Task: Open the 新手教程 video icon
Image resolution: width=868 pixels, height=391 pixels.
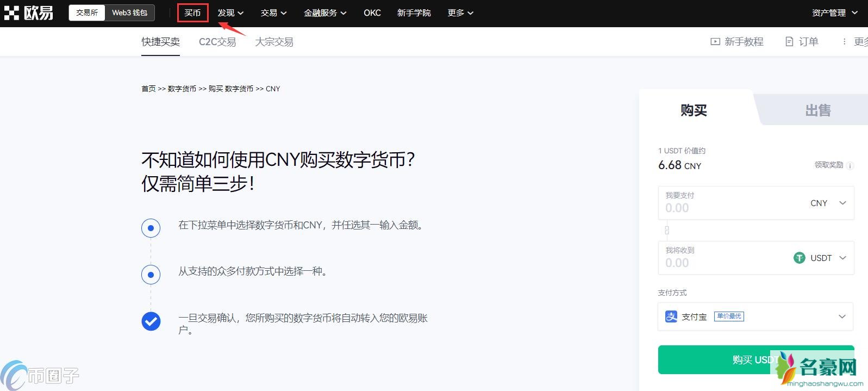Action: pyautogui.click(x=715, y=42)
